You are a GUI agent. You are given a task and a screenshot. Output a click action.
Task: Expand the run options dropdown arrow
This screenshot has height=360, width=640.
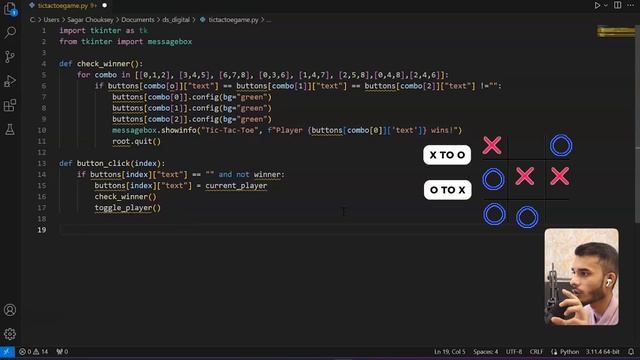click(606, 5)
